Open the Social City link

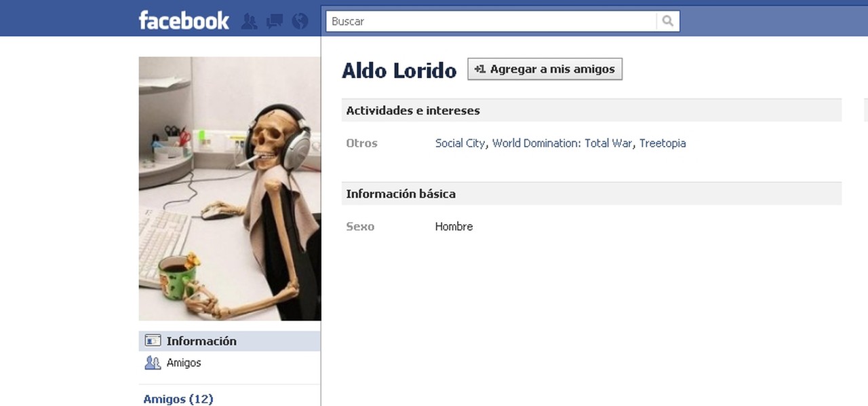[x=460, y=143]
